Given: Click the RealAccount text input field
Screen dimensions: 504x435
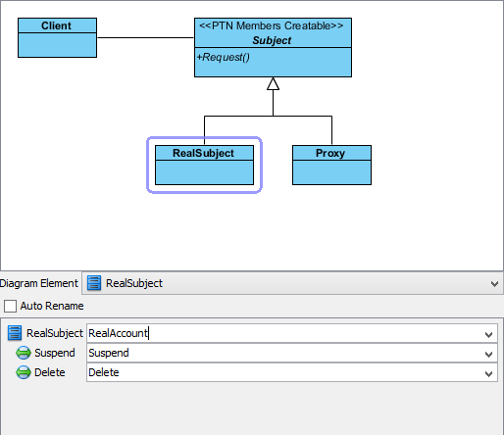Looking at the screenshot, I should coord(292,333).
